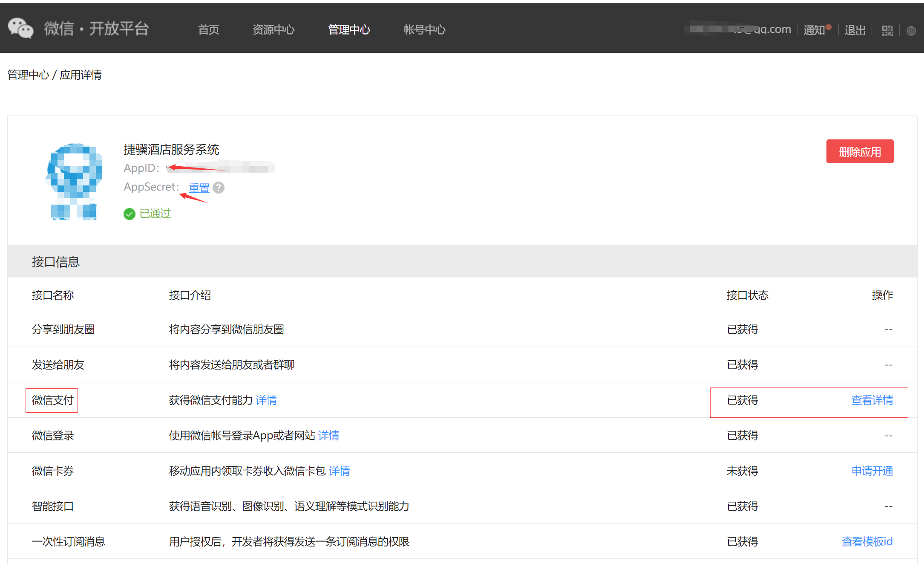Click the AppSecret help question mark icon
The width and height of the screenshot is (924, 564).
tap(219, 188)
